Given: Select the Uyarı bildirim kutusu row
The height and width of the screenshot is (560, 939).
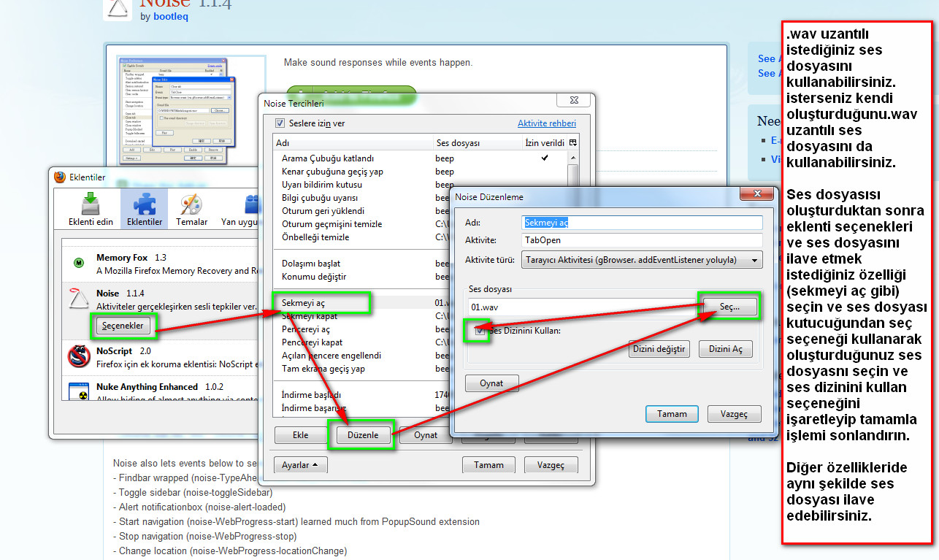Looking at the screenshot, I should click(420, 185).
